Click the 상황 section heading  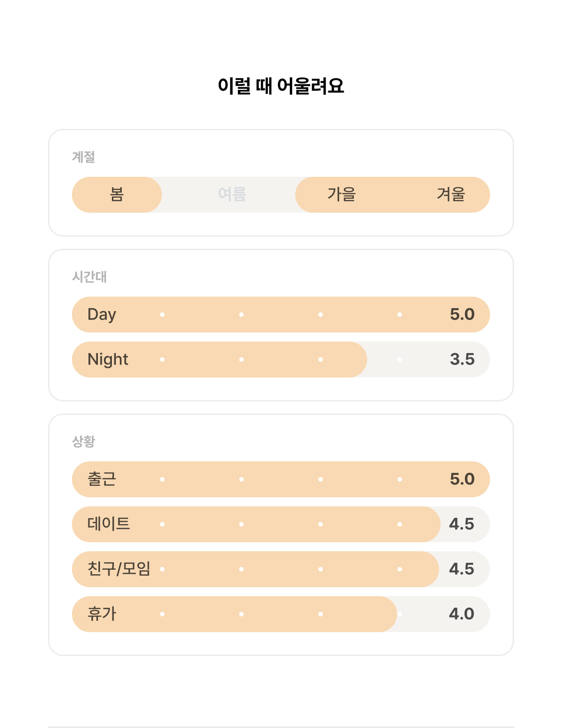83,442
